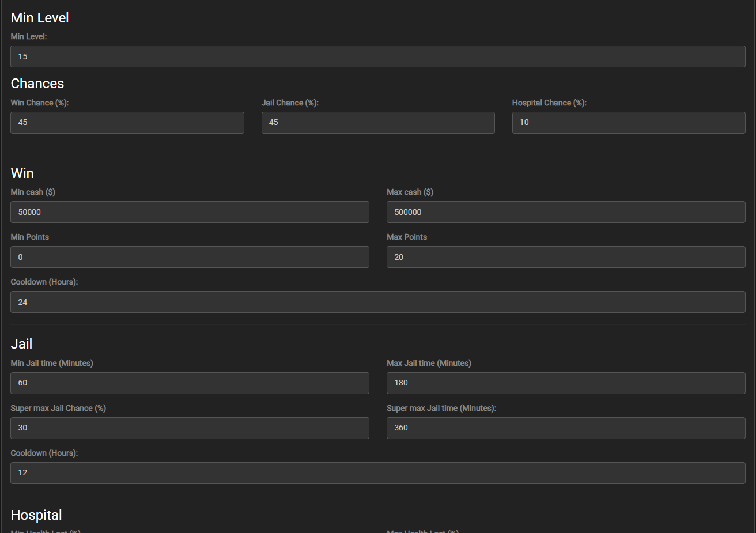Select the Jail Chance (%) input field

click(x=377, y=123)
